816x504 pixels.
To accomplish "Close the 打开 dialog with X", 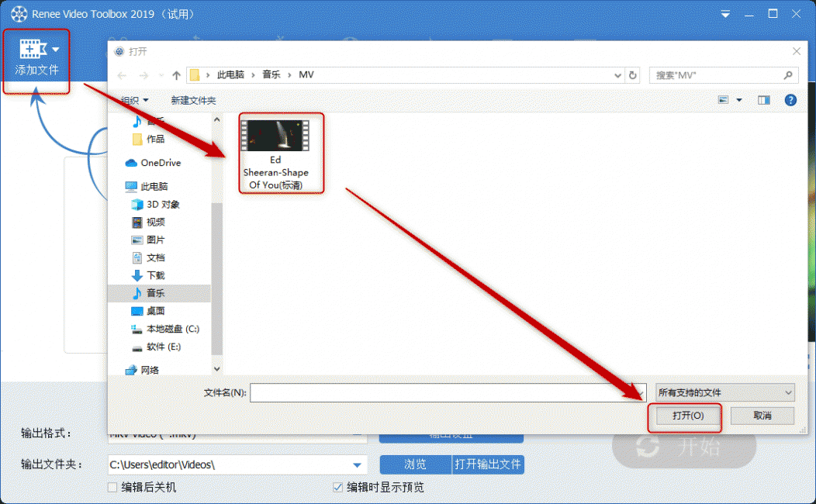I will 797,51.
